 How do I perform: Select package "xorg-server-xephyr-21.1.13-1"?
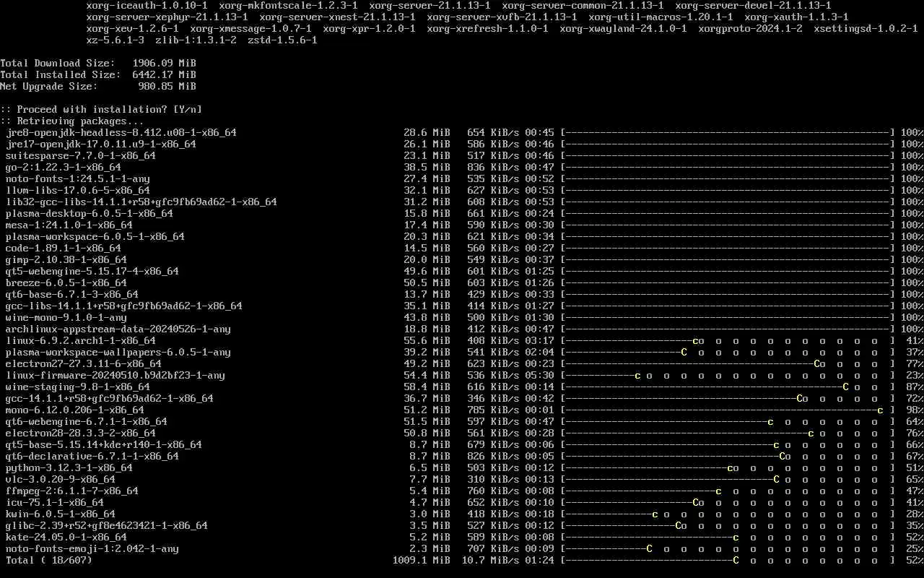(x=167, y=17)
